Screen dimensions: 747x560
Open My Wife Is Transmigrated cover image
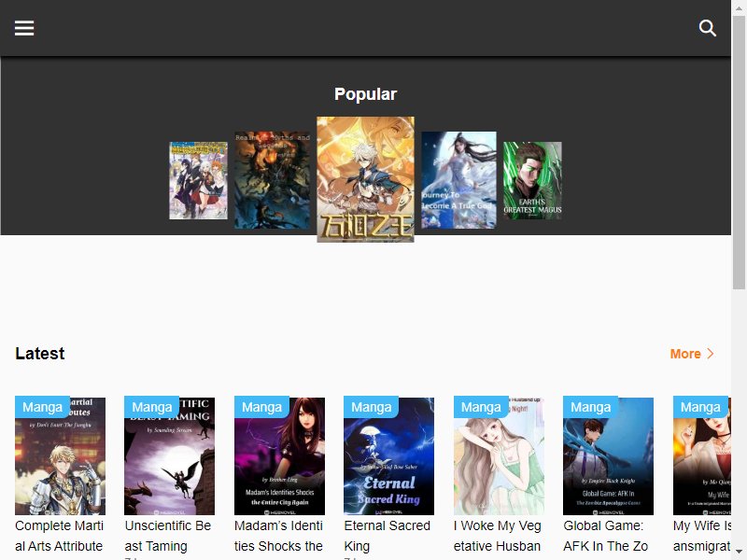click(x=702, y=456)
